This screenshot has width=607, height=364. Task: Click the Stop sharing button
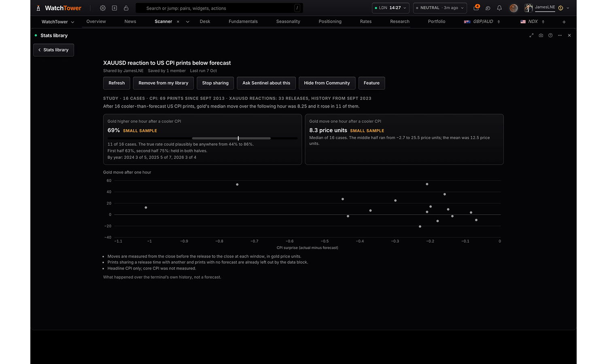click(x=215, y=83)
